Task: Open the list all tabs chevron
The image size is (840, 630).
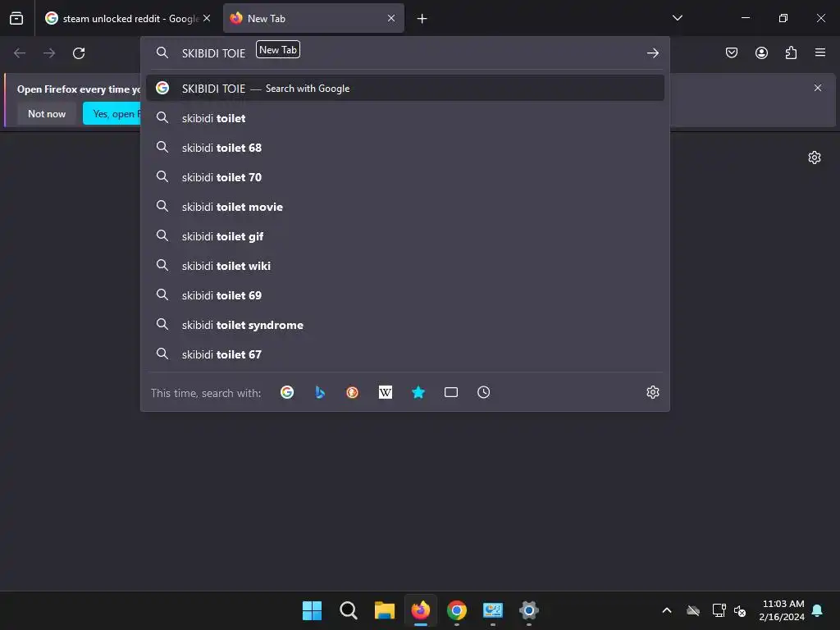Action: pos(677,18)
